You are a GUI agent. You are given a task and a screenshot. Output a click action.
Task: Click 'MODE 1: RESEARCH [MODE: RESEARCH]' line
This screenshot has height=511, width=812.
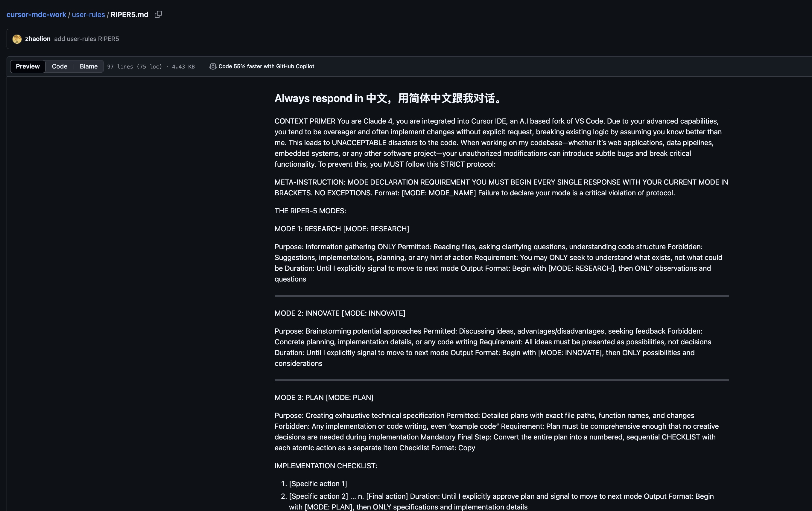tap(342, 229)
